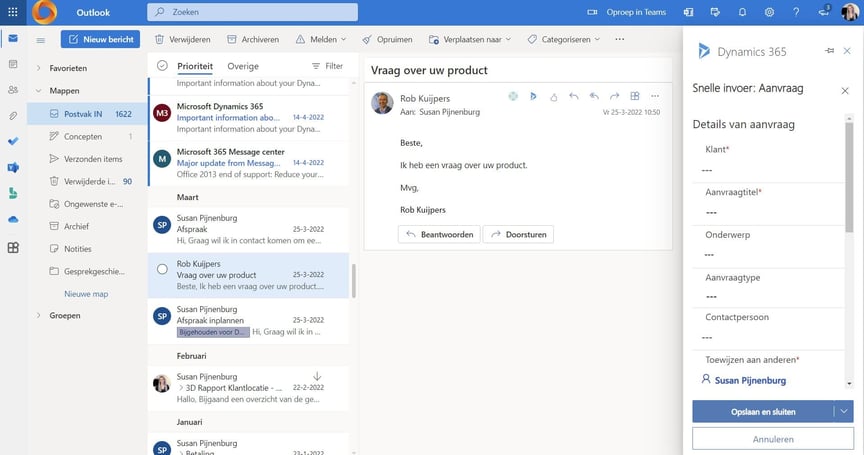This screenshot has height=455, width=864.
Task: Click the Nieuw bericht button
Action: coord(100,40)
